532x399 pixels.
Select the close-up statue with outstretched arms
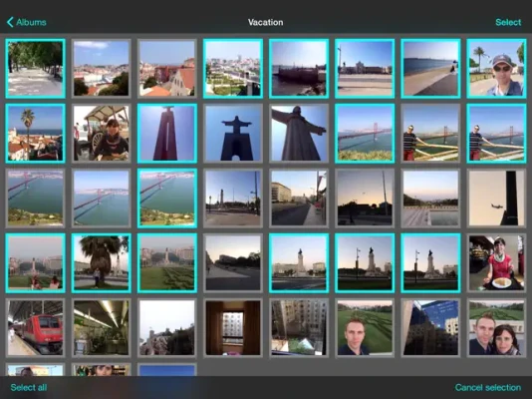coord(299,134)
